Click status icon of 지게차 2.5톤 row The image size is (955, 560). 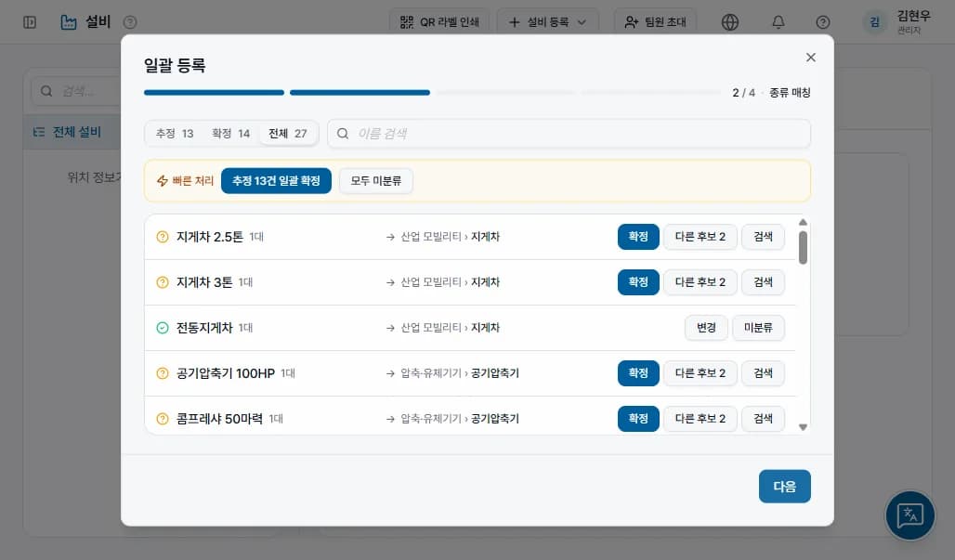point(162,237)
